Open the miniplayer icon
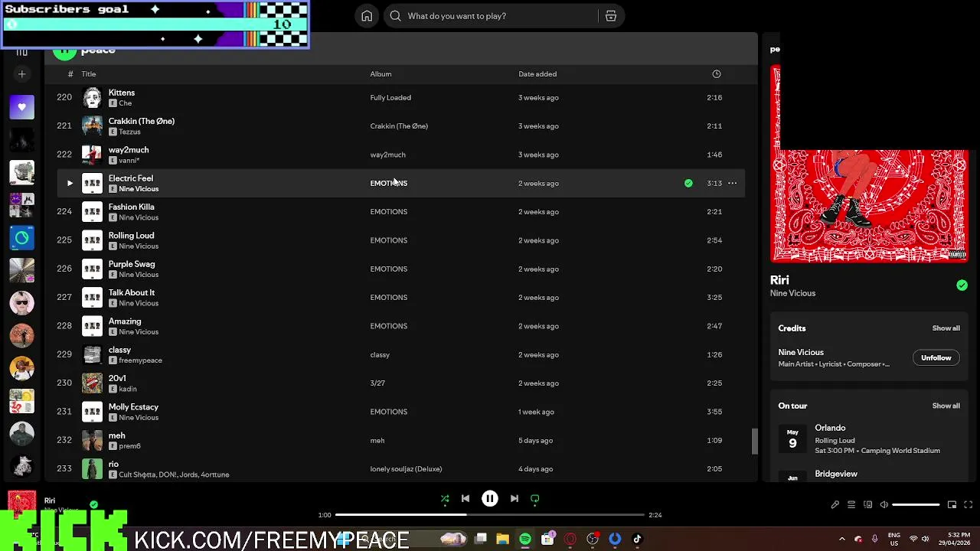 (x=952, y=505)
